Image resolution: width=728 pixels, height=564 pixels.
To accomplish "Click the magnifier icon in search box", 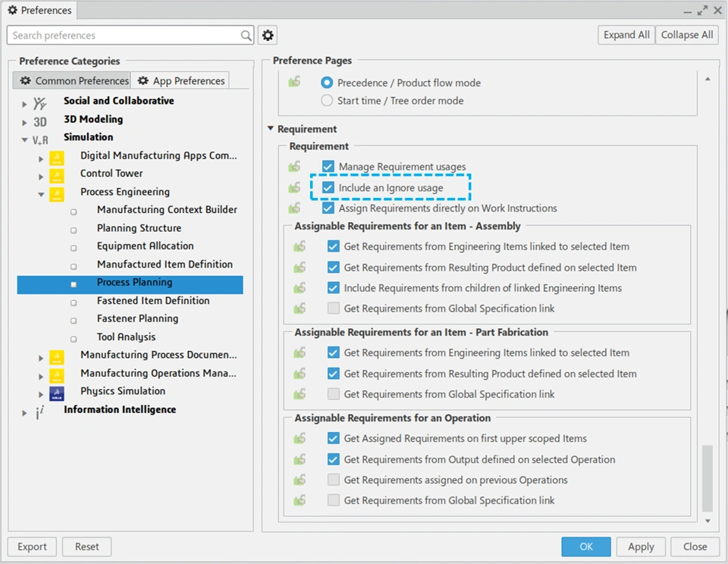I will tap(246, 36).
